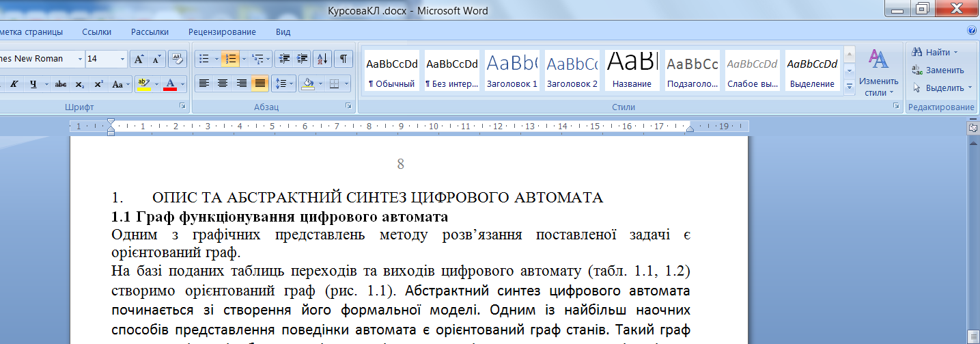Open the Change Case (Aa) menu
Screen dimensions: 980x344
[120, 84]
